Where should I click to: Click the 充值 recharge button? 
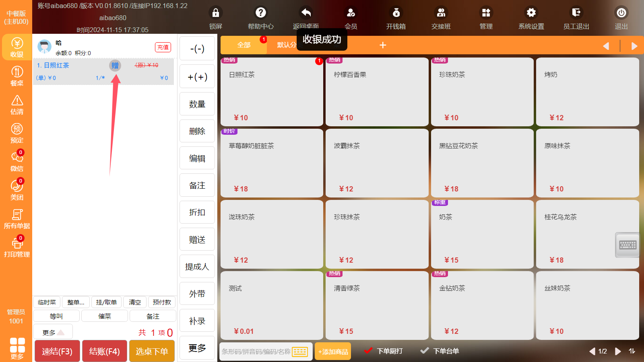pos(163,47)
